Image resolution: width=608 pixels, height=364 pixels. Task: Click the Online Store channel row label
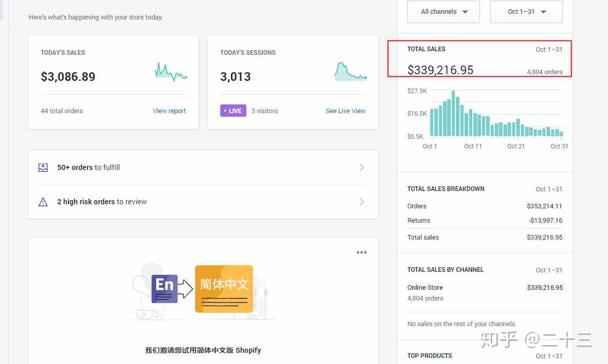point(425,288)
